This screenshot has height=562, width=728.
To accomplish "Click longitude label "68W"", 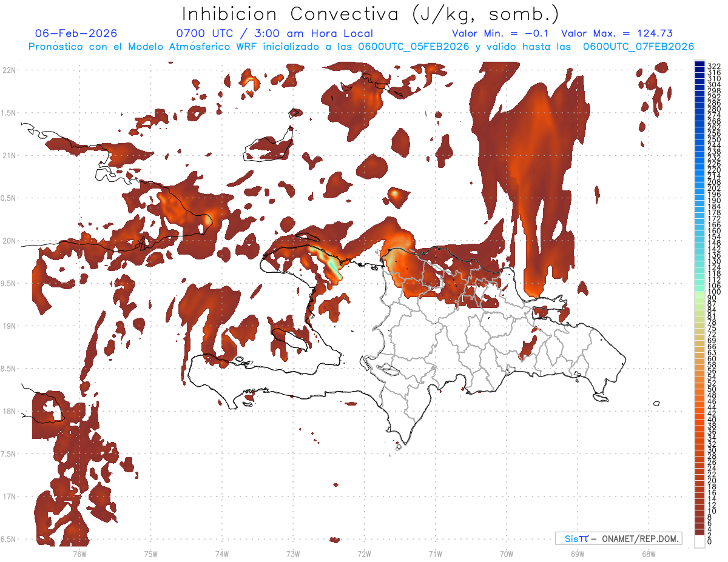I will 649,554.
